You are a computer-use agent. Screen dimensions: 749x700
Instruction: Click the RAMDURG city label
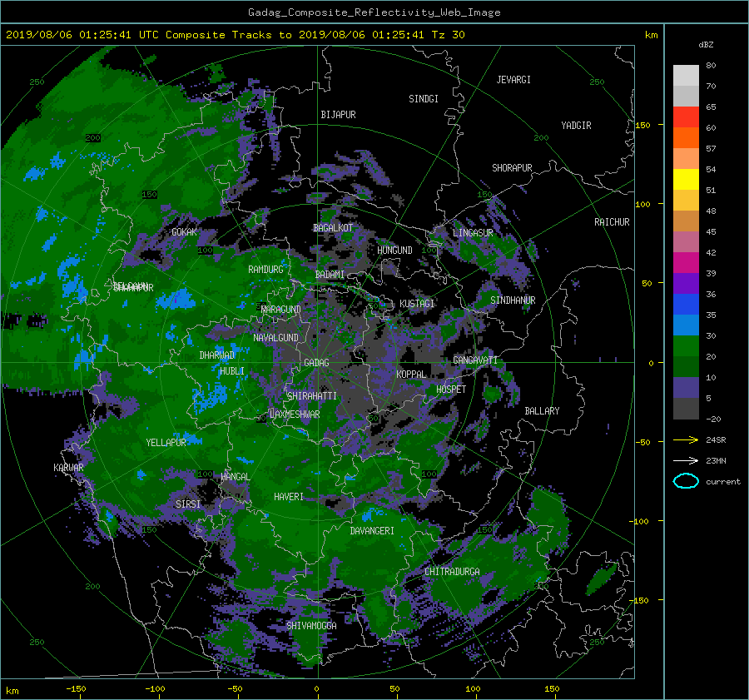tap(265, 270)
